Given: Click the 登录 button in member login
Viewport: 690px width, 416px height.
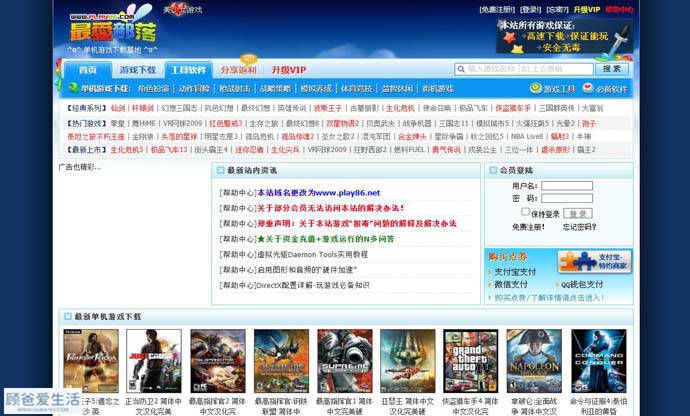Looking at the screenshot, I should (x=578, y=214).
